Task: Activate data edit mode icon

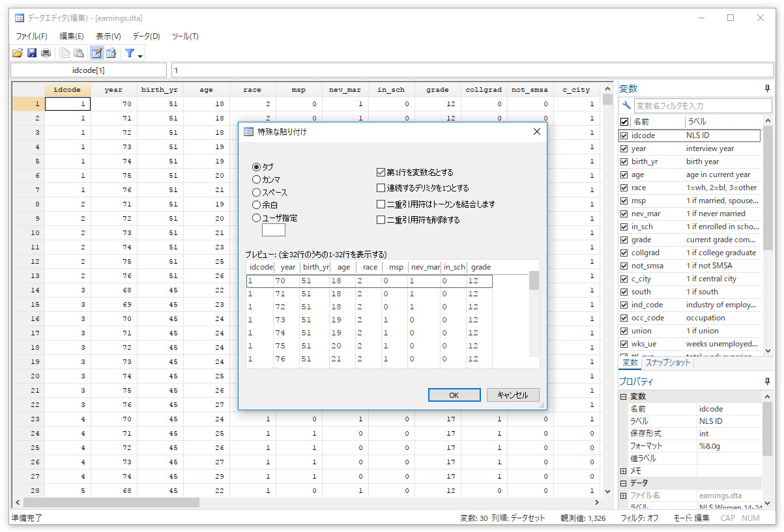Action: click(x=96, y=53)
